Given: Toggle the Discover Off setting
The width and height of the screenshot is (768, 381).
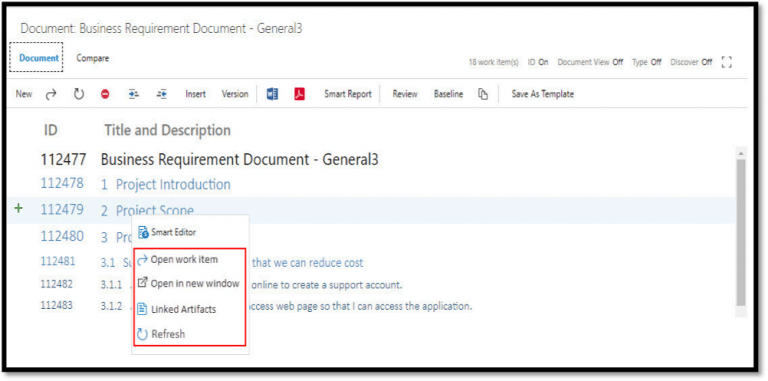Looking at the screenshot, I should click(691, 62).
